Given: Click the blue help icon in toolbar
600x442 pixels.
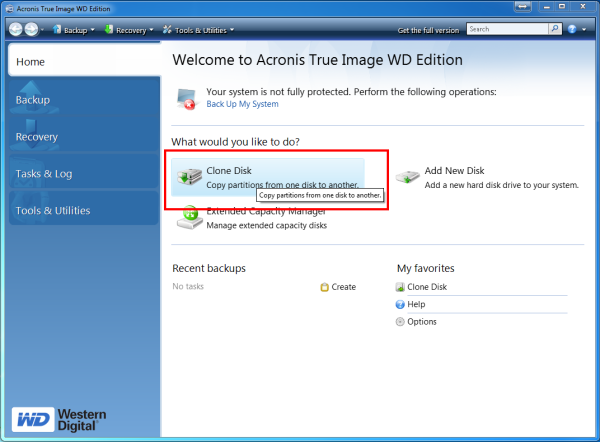Looking at the screenshot, I should [571, 30].
